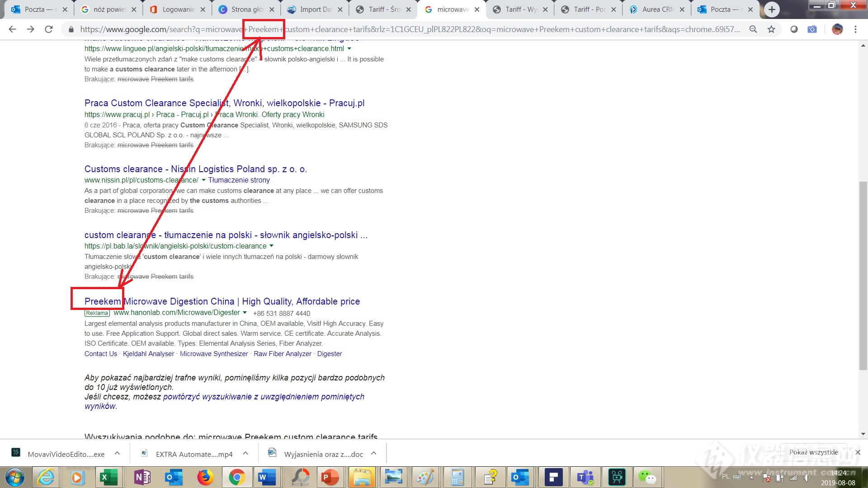Open options chevron for Wyjasnienia doc download
868x488 pixels.
(374, 453)
